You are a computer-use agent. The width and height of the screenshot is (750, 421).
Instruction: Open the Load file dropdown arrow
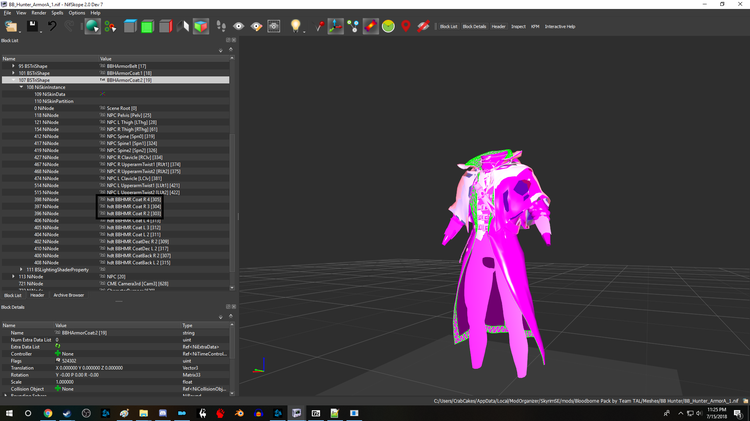click(20, 32)
